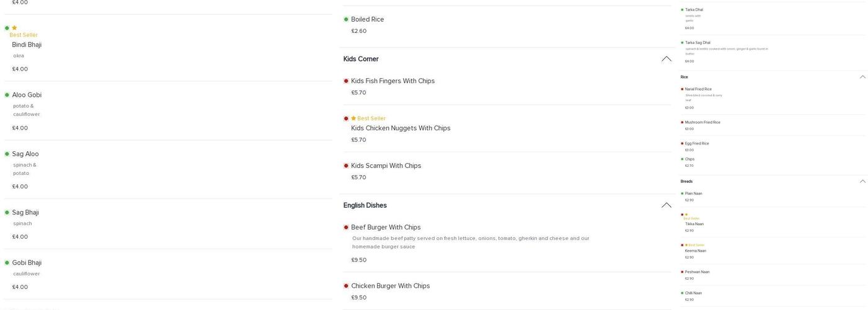Click the Bindi Bhaji best seller star
The width and height of the screenshot is (868, 310).
pyautogui.click(x=14, y=28)
